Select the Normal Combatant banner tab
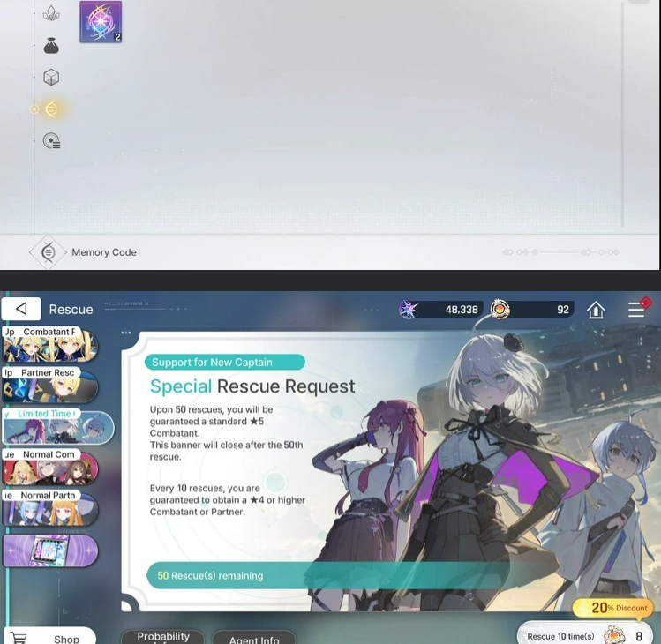This screenshot has height=644, width=661. point(50,467)
